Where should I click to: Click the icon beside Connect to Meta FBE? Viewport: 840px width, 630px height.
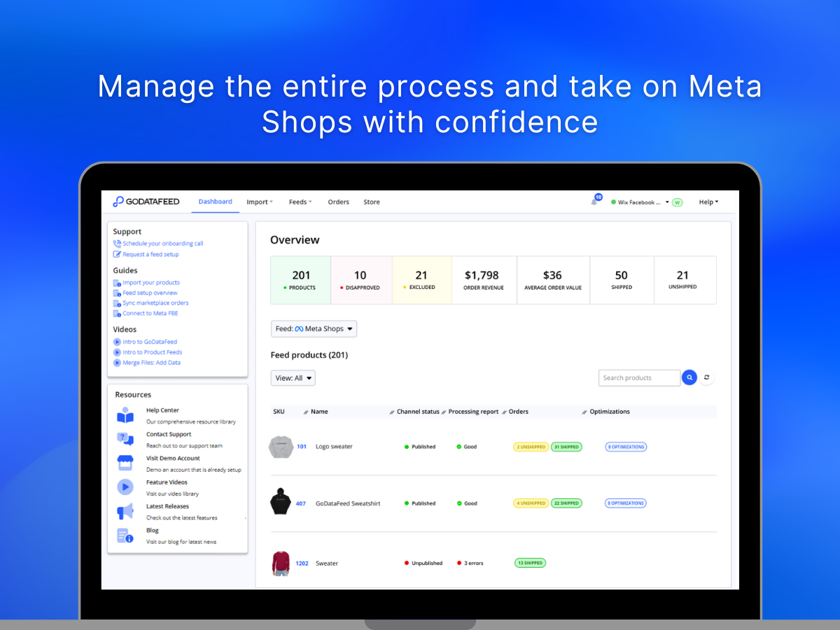[x=117, y=314]
